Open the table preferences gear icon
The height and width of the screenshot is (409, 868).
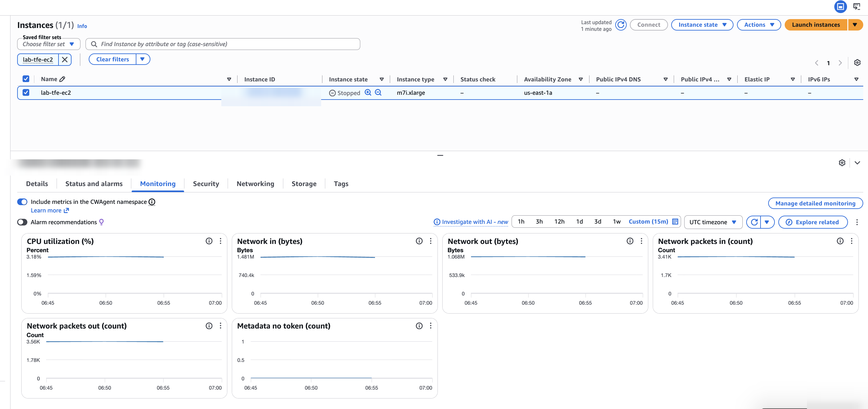[x=857, y=63]
